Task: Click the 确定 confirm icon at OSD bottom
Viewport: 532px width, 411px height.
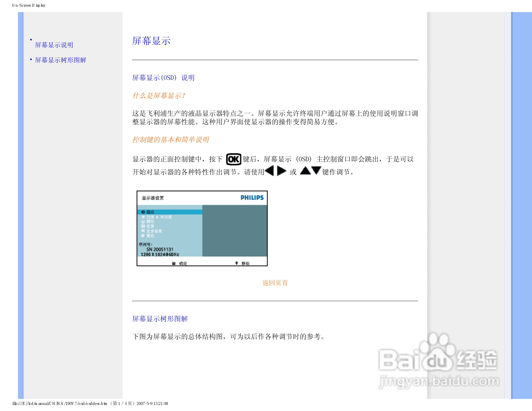Action: 174,263
